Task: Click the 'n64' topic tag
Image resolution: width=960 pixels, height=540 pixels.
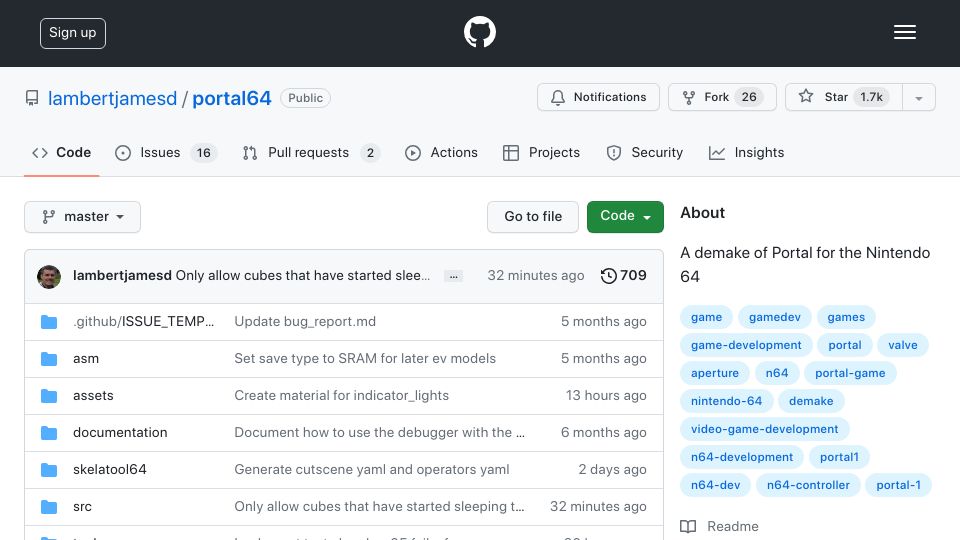Action: coord(777,373)
